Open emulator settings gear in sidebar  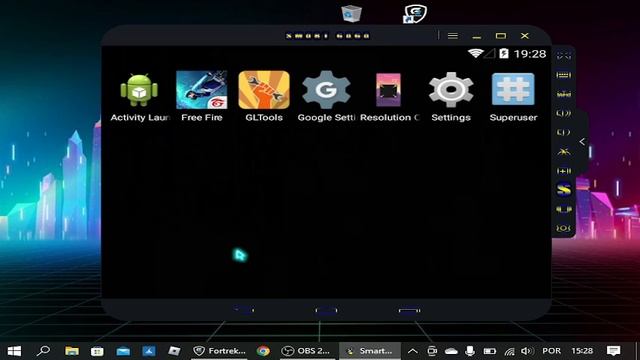564,228
